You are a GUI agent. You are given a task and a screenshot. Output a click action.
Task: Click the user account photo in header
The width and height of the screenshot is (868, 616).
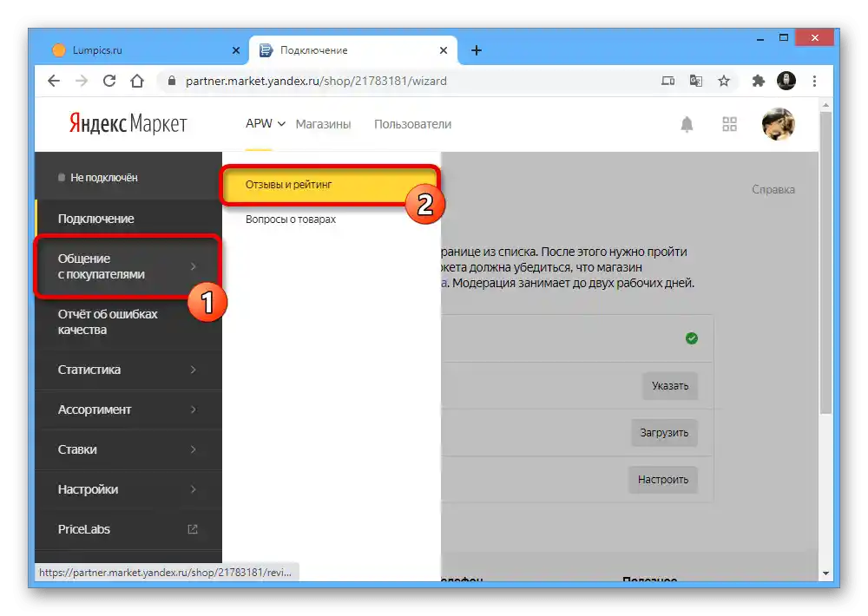pos(778,124)
